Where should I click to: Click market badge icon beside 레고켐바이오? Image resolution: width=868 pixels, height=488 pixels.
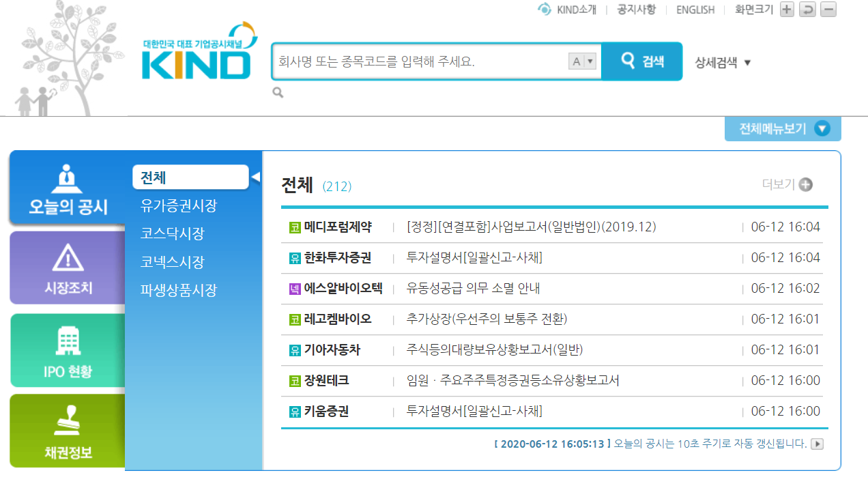(295, 319)
